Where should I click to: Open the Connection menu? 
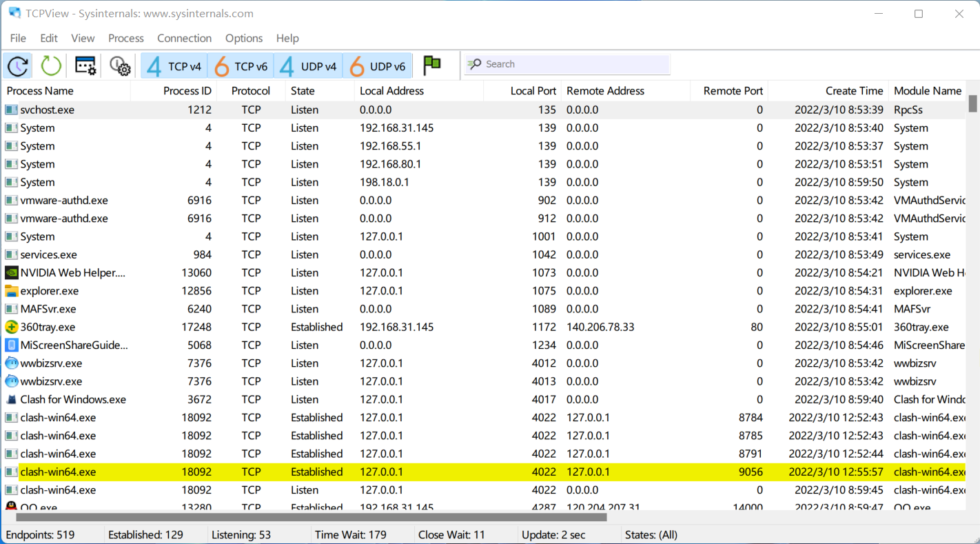point(184,39)
